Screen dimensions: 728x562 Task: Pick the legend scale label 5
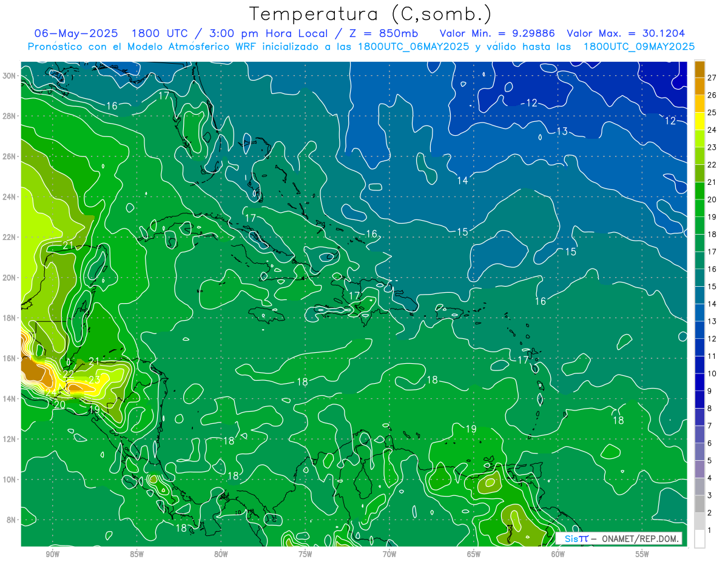710,461
